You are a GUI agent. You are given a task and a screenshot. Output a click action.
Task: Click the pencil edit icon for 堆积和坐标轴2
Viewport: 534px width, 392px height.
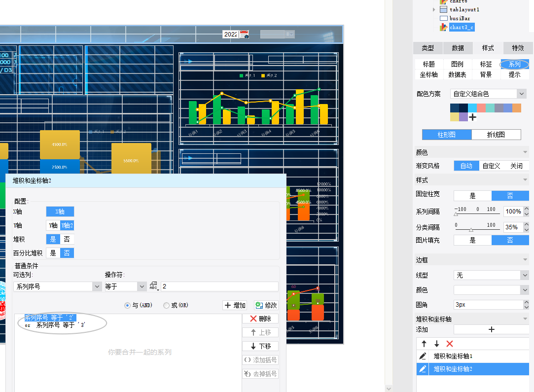pyautogui.click(x=423, y=369)
